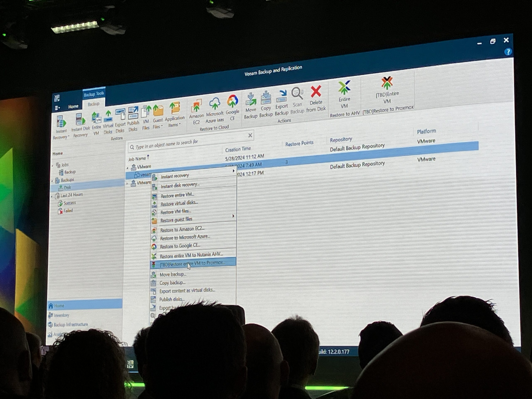The width and height of the screenshot is (532, 399).
Task: Open the main application menu button
Action: tap(57, 108)
